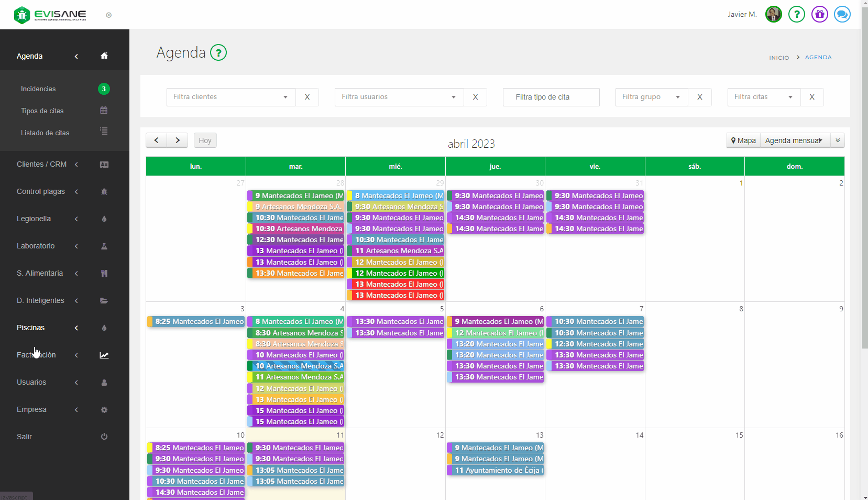Click the Filtra tipo de cita field
This screenshot has height=500, width=868.
click(x=551, y=97)
